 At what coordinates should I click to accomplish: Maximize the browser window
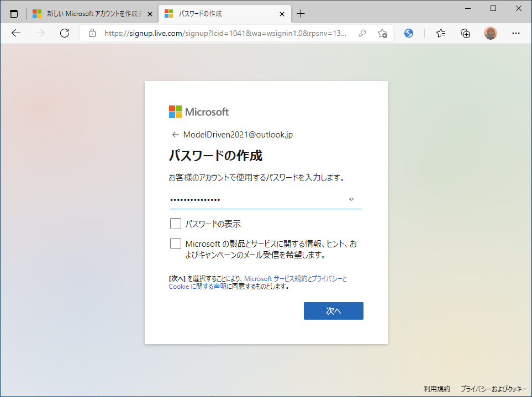click(493, 8)
